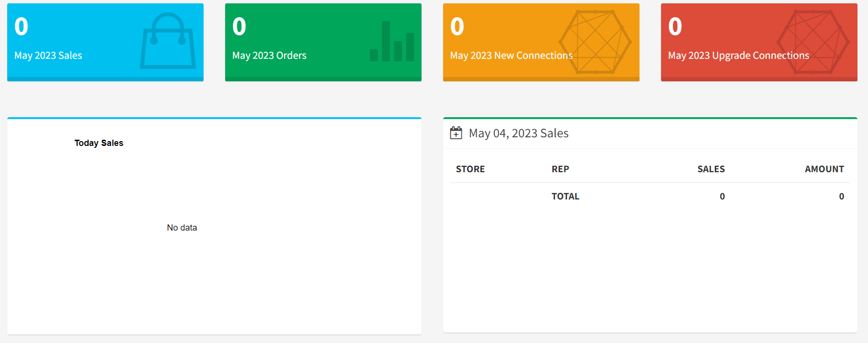Click the calendar icon beside May 04 Sales
This screenshot has width=868, height=343.
456,133
